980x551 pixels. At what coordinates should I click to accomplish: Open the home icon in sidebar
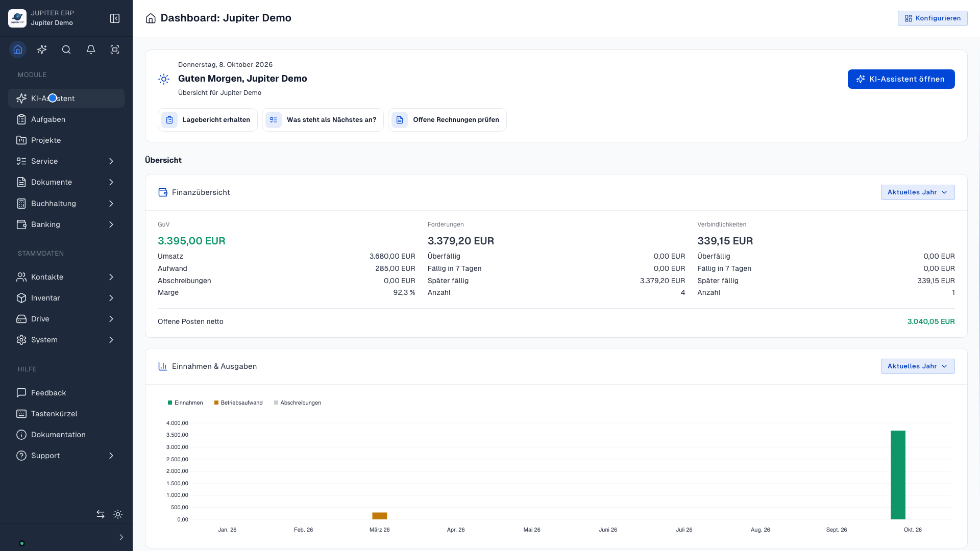(x=18, y=49)
